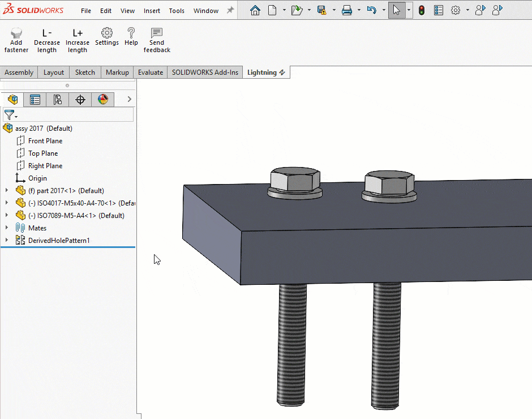The width and height of the screenshot is (532, 419).
Task: Open the Lightning Settings gear
Action: [x=107, y=37]
